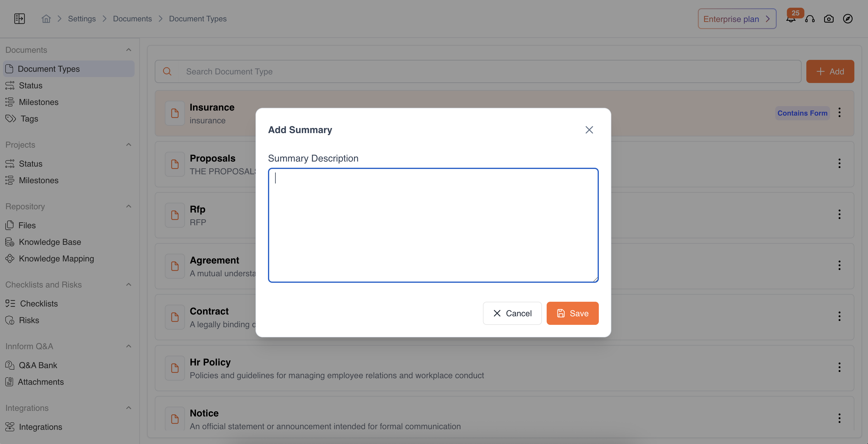Open Knowledge Base in sidebar

50,242
